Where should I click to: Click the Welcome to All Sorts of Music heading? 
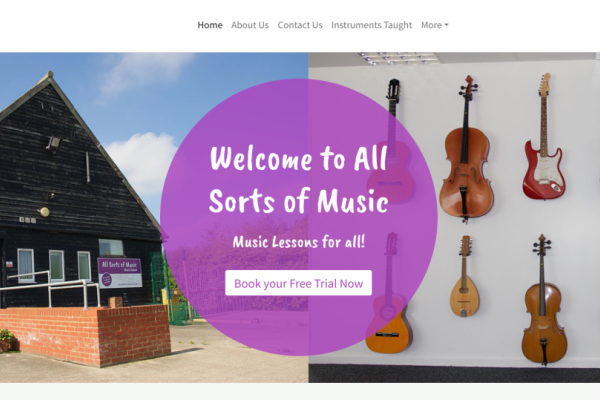click(298, 180)
